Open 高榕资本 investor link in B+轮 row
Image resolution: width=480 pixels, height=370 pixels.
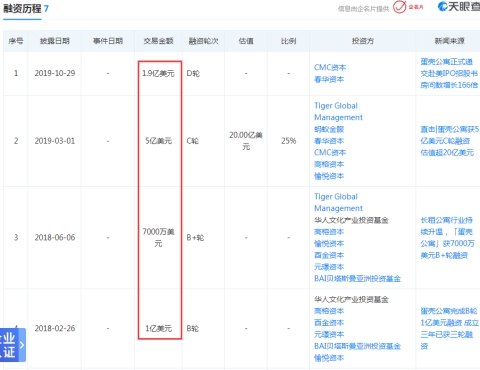pyautogui.click(x=329, y=232)
